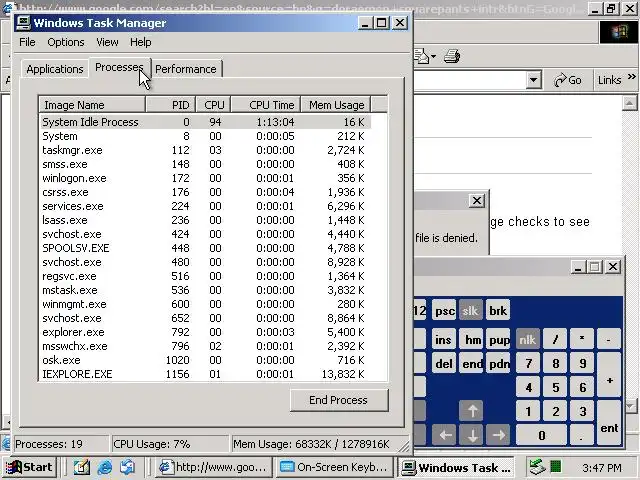Select the System Idle Process row
This screenshot has width=640, height=480.
(205, 122)
